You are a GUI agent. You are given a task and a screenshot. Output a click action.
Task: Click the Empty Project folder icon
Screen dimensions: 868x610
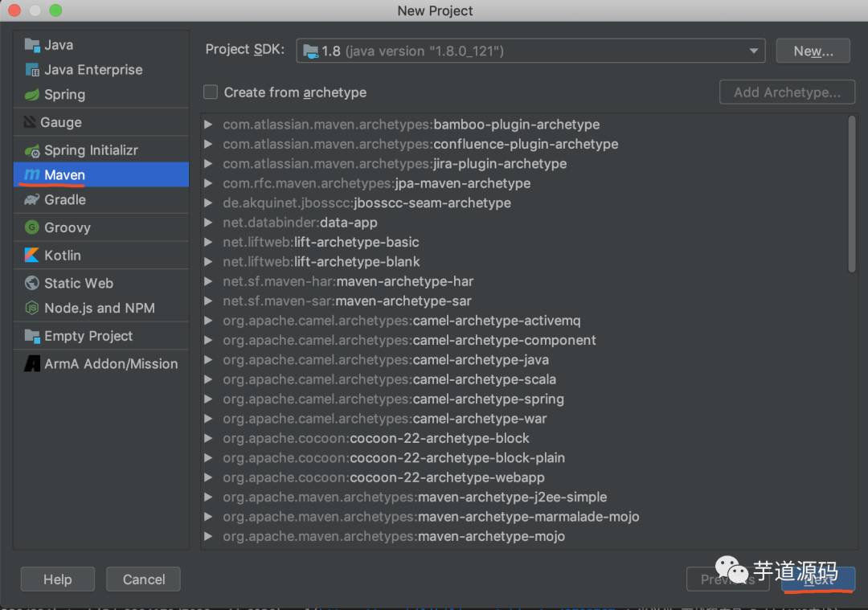pos(32,336)
